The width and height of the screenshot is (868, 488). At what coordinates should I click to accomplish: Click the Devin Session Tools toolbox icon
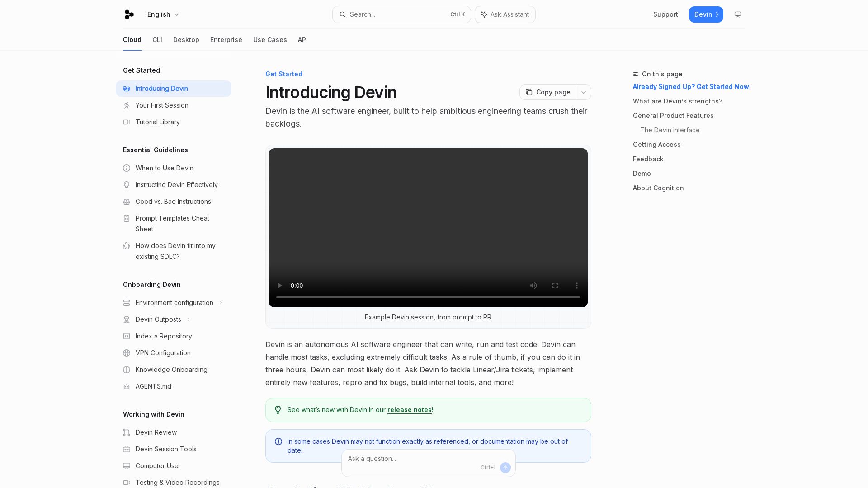(x=127, y=449)
